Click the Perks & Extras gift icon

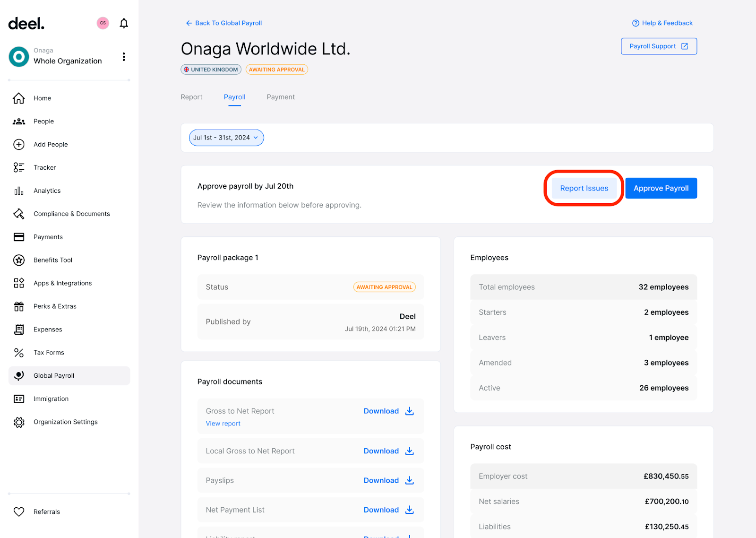click(19, 306)
